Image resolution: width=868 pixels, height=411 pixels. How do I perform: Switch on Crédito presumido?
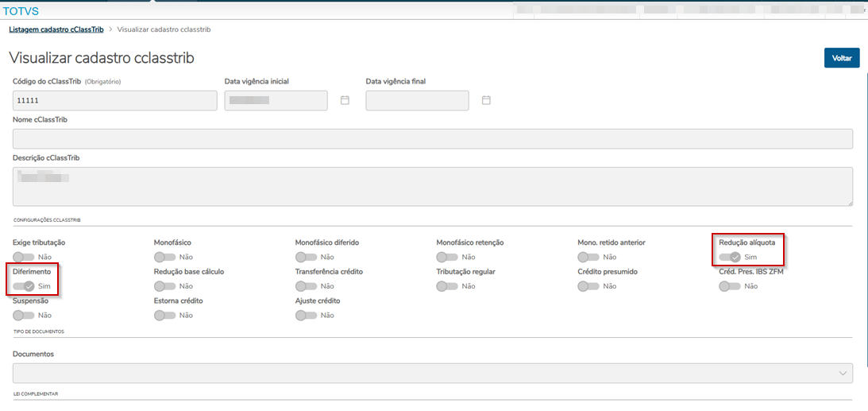(588, 286)
